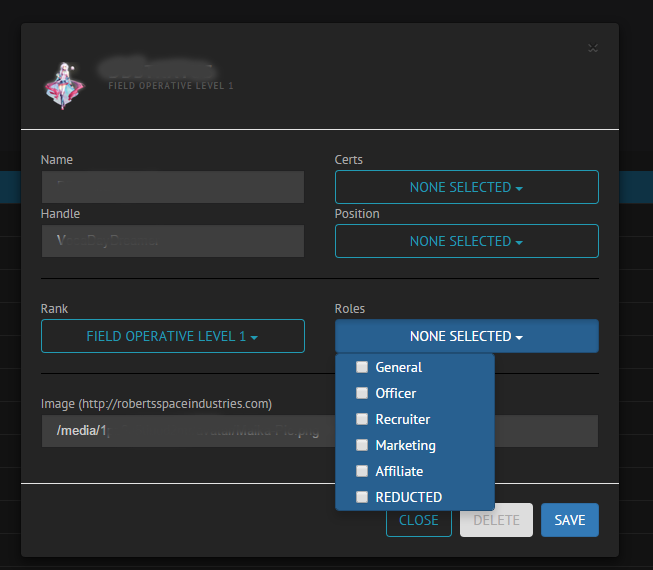Click the Field Operative Level 1 subtitle
The height and width of the screenshot is (570, 653).
click(x=170, y=86)
